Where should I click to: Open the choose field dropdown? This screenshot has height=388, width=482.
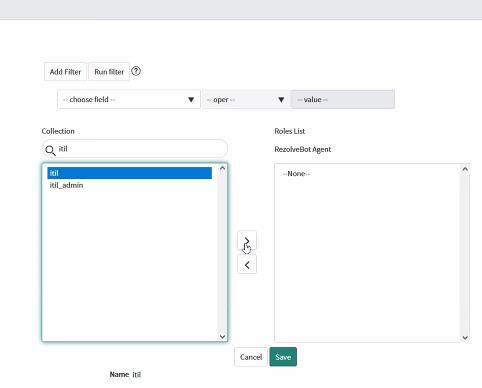tap(129, 99)
